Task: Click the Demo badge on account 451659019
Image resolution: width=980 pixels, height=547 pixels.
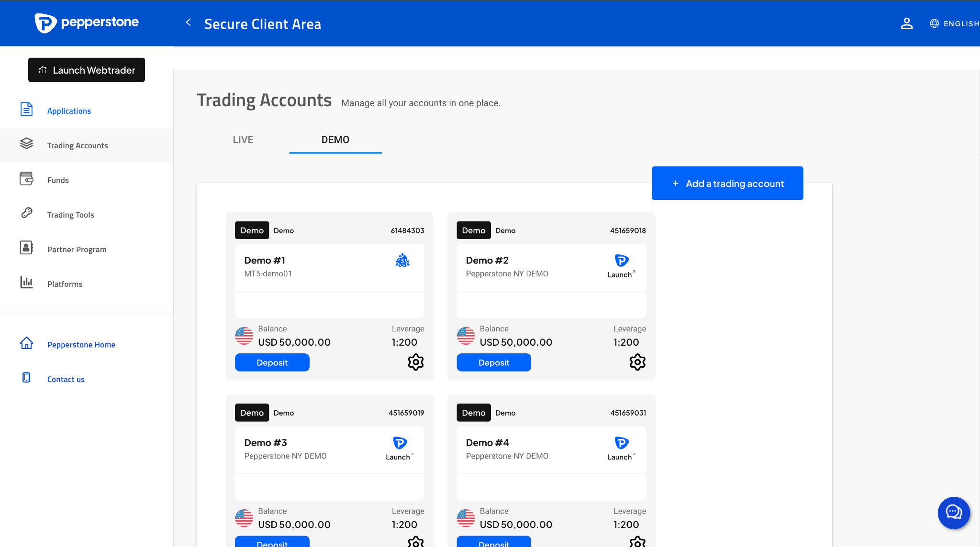Action: pos(252,412)
